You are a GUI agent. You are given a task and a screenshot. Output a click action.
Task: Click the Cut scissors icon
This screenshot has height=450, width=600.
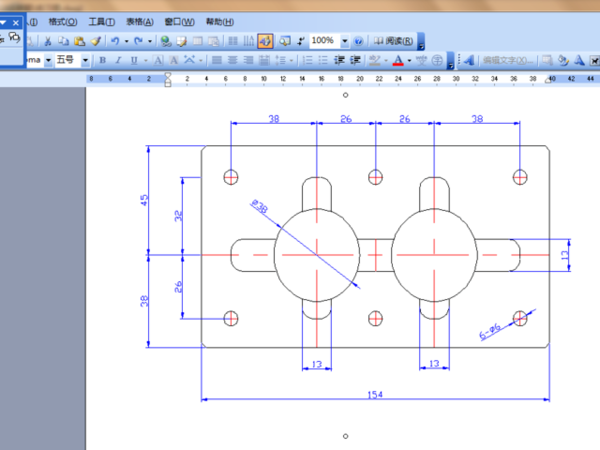(x=47, y=41)
